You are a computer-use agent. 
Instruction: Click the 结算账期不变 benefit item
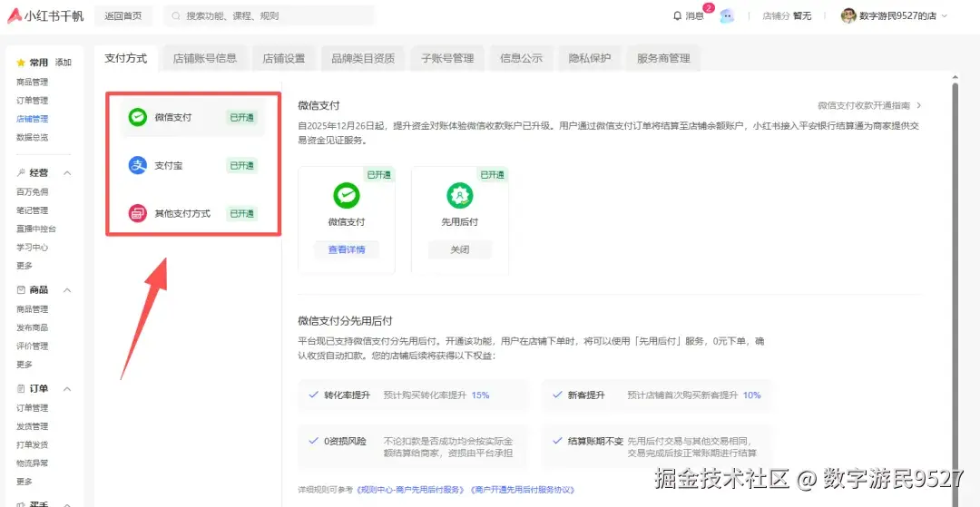click(656, 447)
